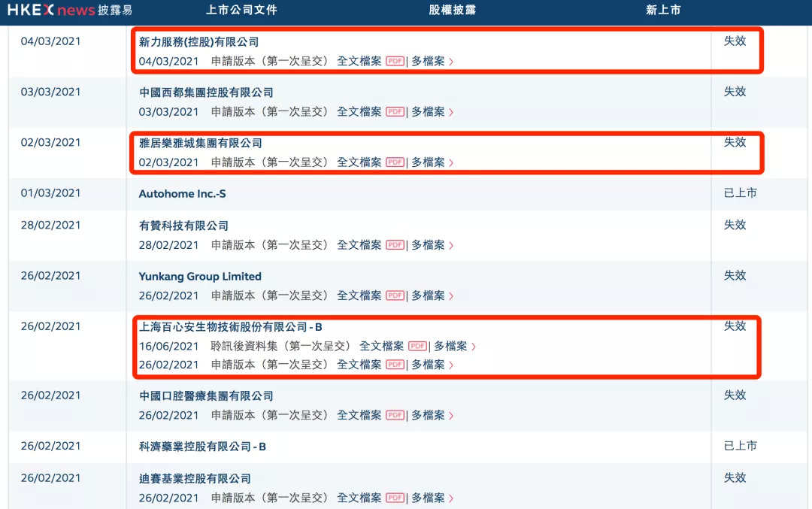The image size is (812, 509).
Task: Expand 多檔案 chevron for 雅居樂雅城集團有限公司
Action: pyautogui.click(x=452, y=162)
